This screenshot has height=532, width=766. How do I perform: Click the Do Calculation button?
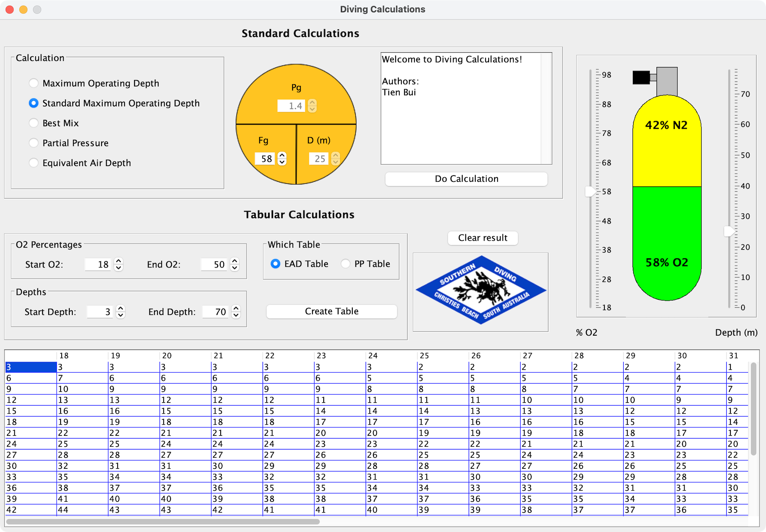tap(466, 178)
